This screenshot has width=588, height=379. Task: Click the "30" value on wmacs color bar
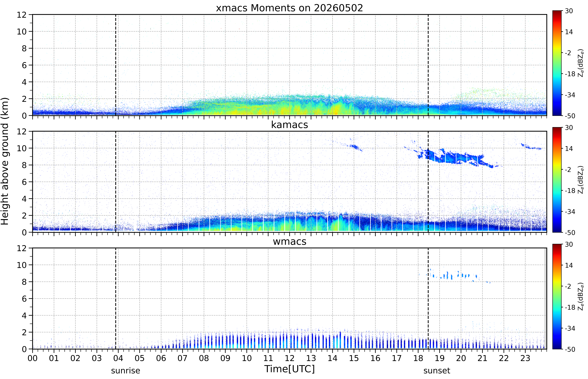pos(569,244)
